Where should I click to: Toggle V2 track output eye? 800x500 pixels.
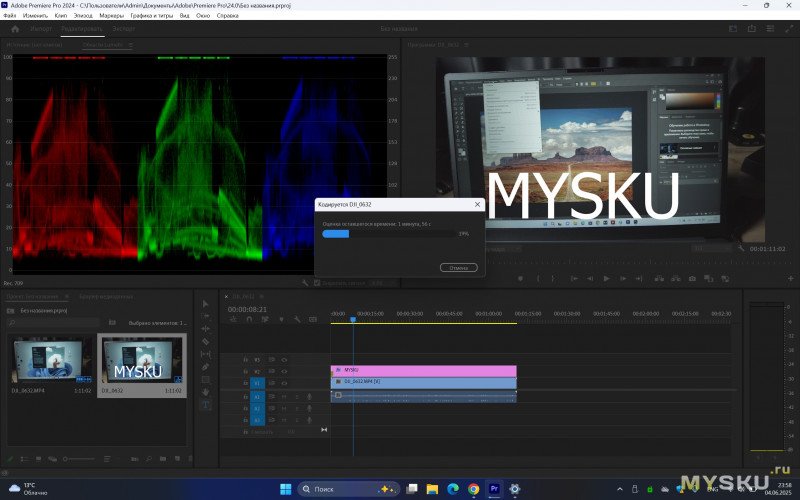[284, 371]
